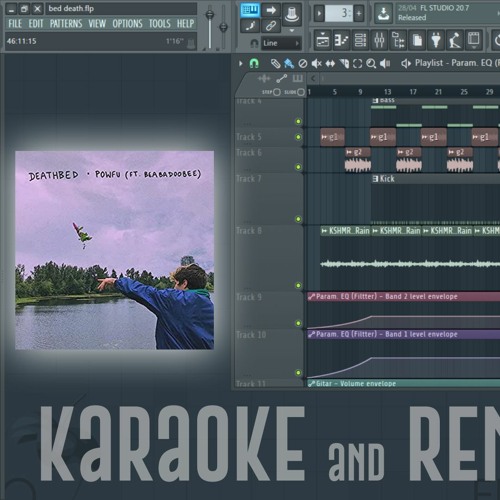Open the Line snap dropdown
The image size is (500, 500).
coord(281,43)
